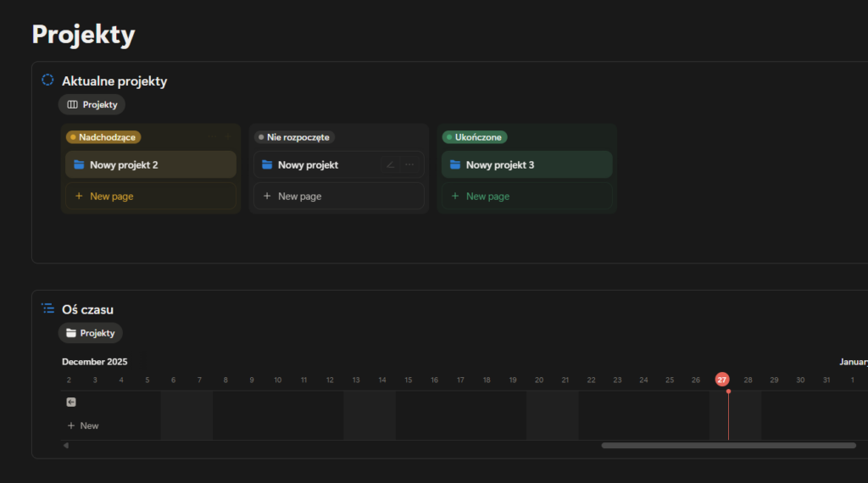868x483 pixels.
Task: Click the today marker 27 on the timeline
Action: click(x=722, y=380)
